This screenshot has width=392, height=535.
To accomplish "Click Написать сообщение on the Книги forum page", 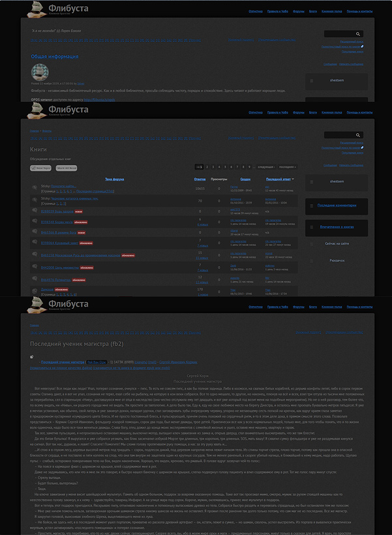I will (351, 165).
